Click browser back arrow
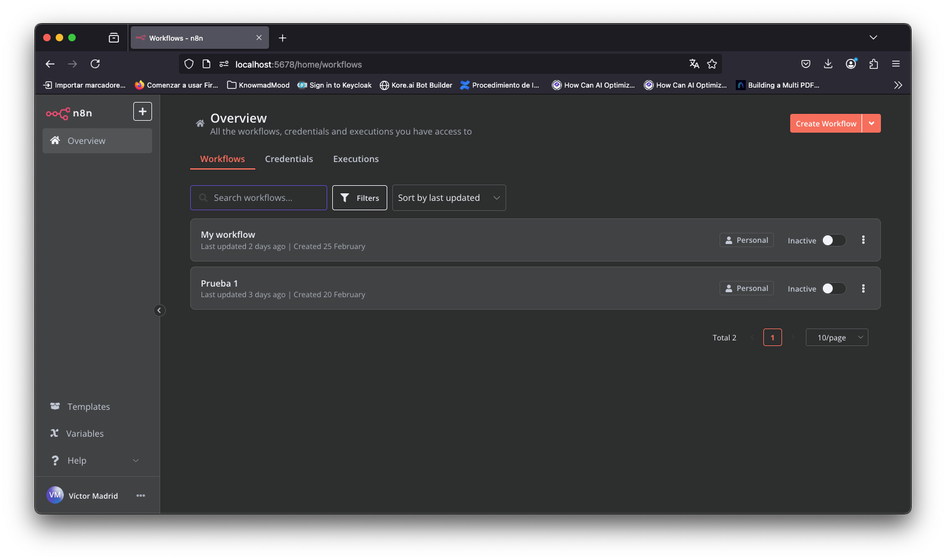The image size is (946, 560). tap(50, 64)
